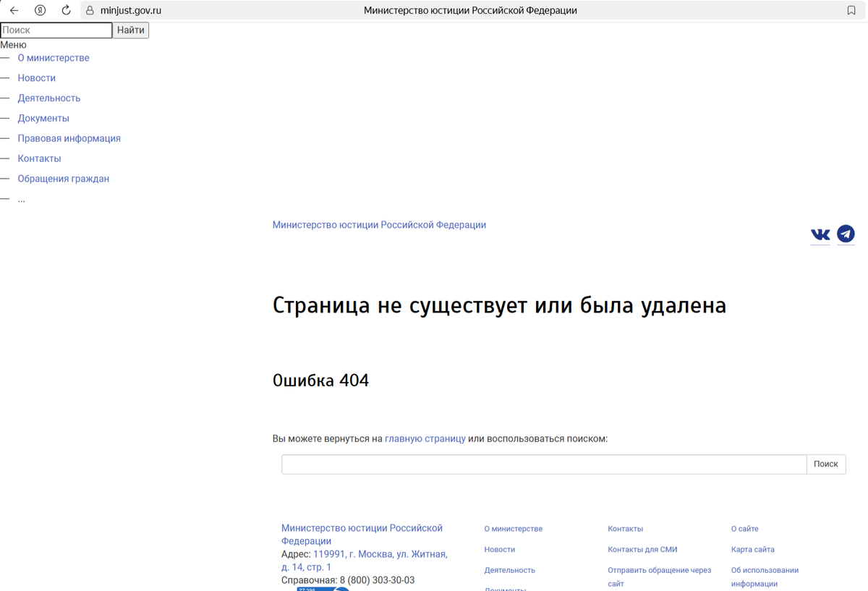The width and height of the screenshot is (868, 591).
Task: Click the Ошибка 404 heading text
Action: 320,380
